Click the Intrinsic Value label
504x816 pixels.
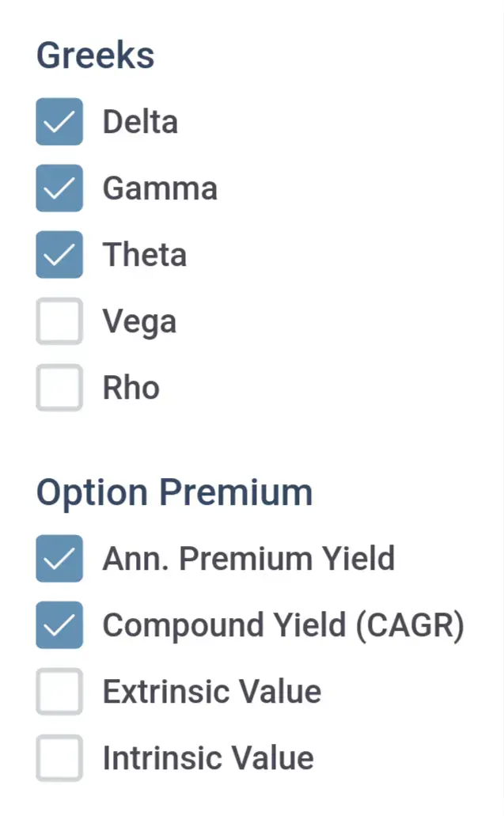(208, 758)
